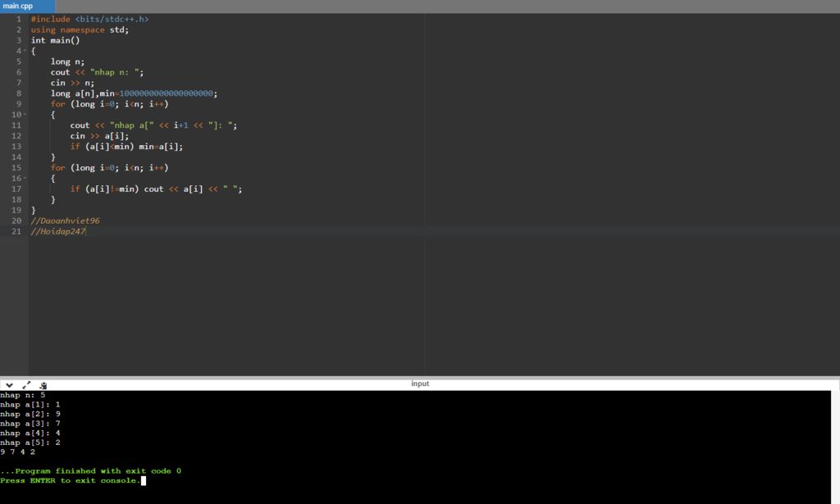This screenshot has width=840, height=504.
Task: Collapse the code block at line 4
Action: coord(24,51)
